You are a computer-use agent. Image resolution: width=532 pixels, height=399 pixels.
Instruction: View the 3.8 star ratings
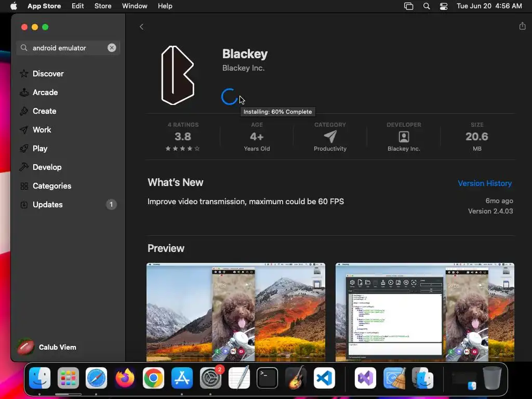[x=183, y=137]
